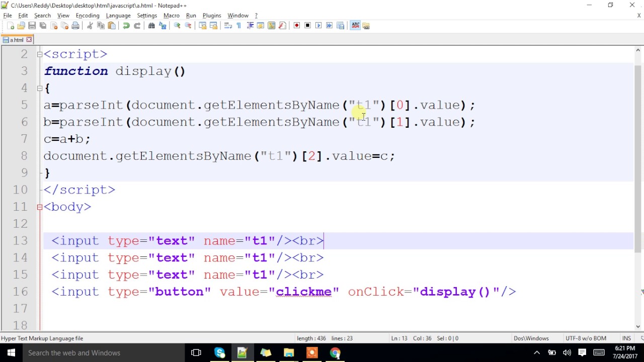Undo the last edit with the green arrow
The width and height of the screenshot is (644, 362).
coord(126,26)
